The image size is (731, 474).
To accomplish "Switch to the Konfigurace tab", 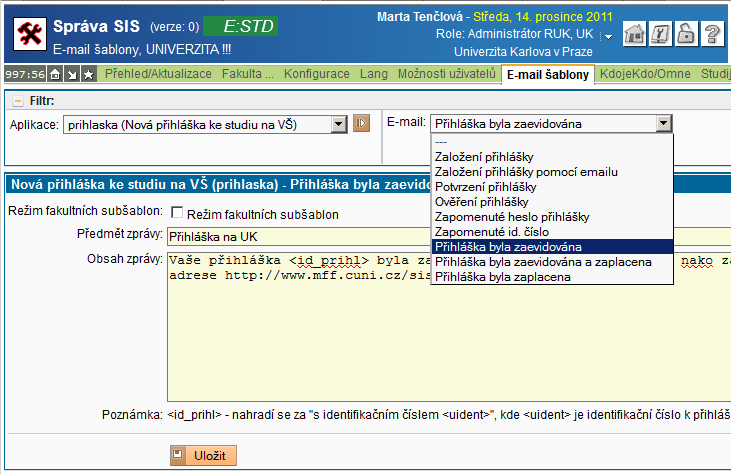I will pos(317,74).
